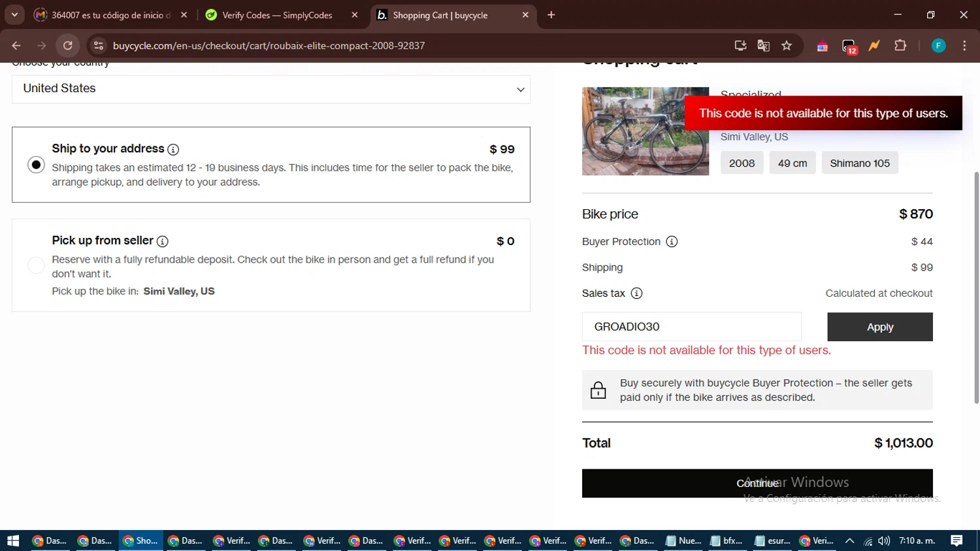980x551 pixels.
Task: Open the Extensions puzzle-piece menu
Action: click(900, 45)
